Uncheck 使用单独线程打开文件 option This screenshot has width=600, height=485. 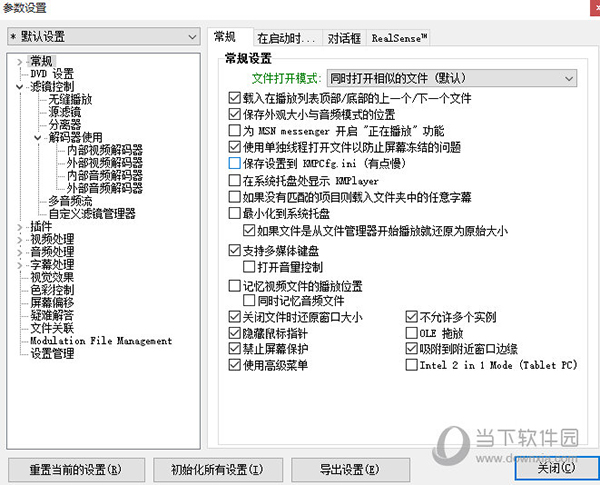[x=234, y=147]
